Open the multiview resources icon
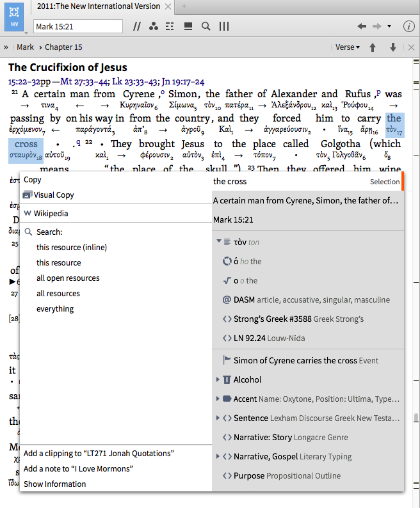This screenshot has height=508, width=420. (188, 26)
